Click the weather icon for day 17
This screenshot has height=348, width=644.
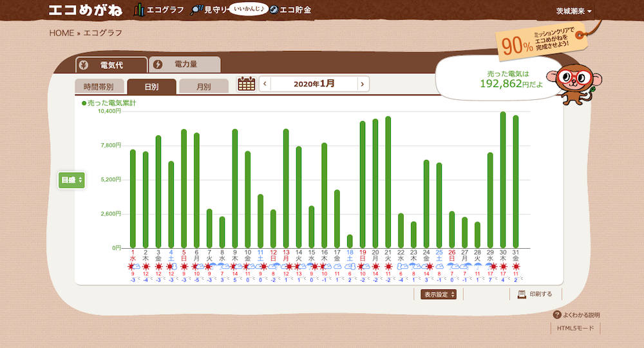(x=337, y=266)
